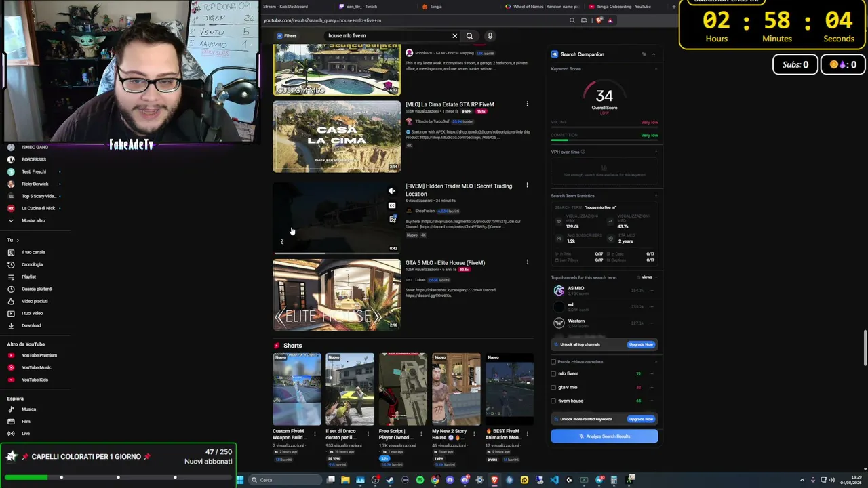The width and height of the screenshot is (868, 488).
Task: Collapse the Search Companion panel
Action: click(654, 54)
